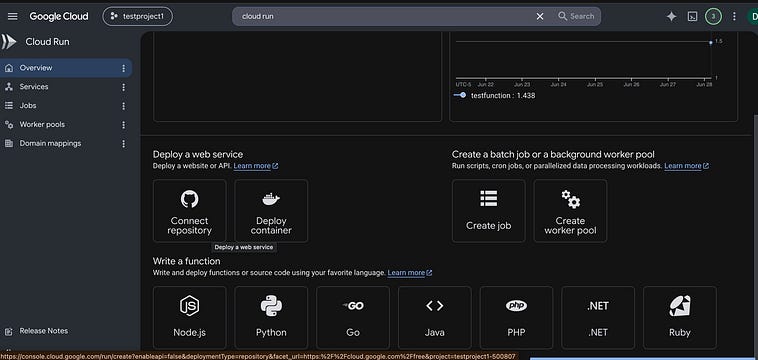Open the testproject1 project selector
The image size is (758, 360).
(x=138, y=16)
